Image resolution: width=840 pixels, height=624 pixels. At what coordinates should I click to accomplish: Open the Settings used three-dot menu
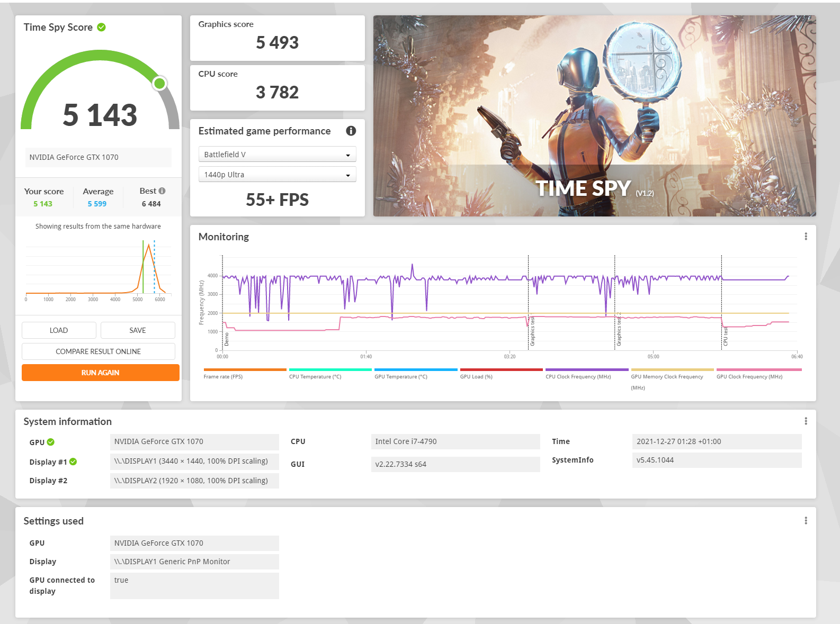pyautogui.click(x=806, y=521)
